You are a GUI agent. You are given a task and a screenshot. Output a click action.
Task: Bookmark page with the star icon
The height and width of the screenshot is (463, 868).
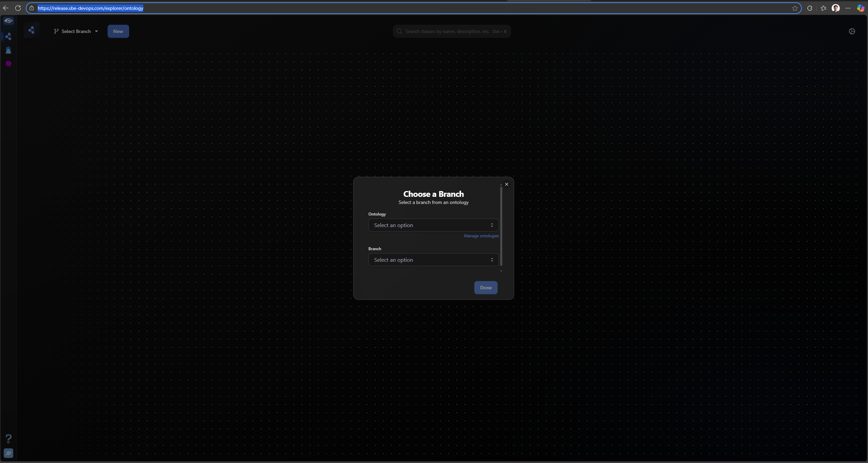(x=795, y=8)
